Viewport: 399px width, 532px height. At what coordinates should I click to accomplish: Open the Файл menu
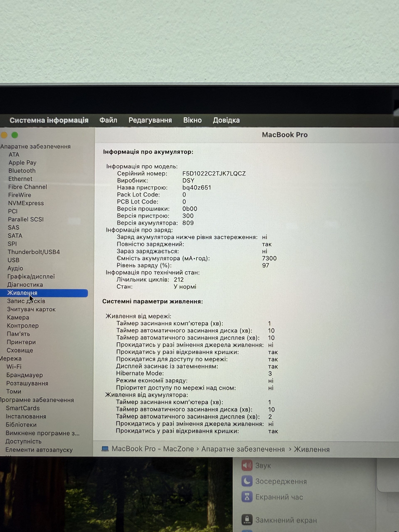point(108,120)
